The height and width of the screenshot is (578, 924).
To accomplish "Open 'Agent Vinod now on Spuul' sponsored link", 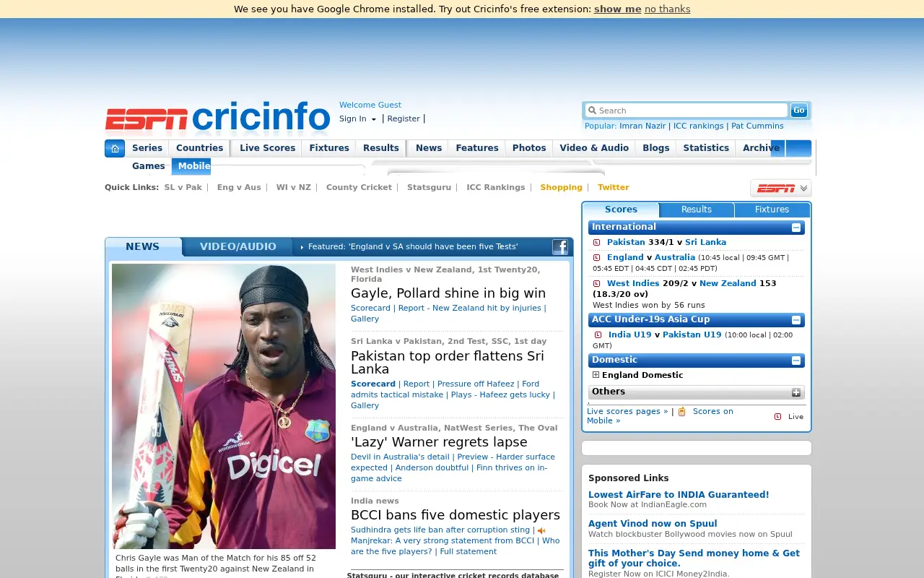I will 653,524.
